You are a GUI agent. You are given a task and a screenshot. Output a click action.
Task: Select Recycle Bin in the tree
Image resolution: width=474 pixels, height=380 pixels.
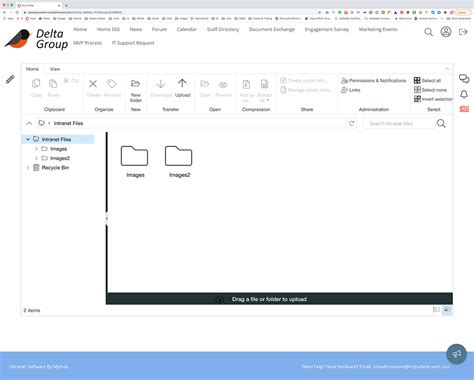[55, 167]
